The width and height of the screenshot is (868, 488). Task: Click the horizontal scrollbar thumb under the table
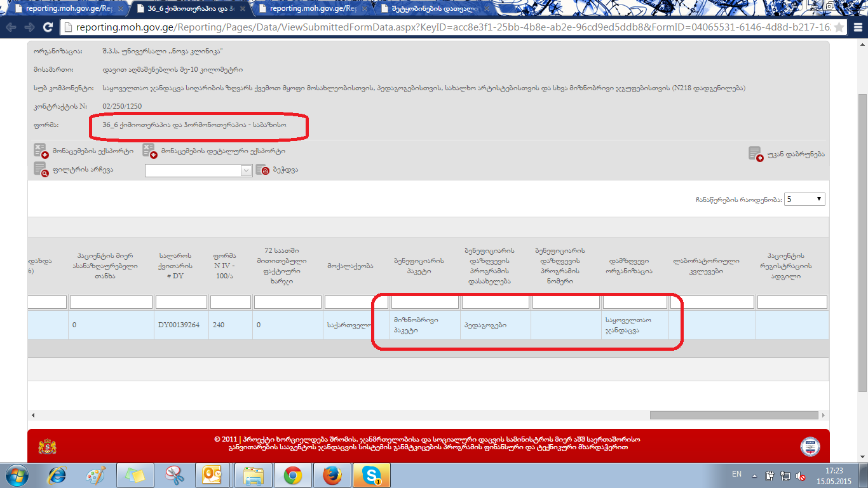734,415
